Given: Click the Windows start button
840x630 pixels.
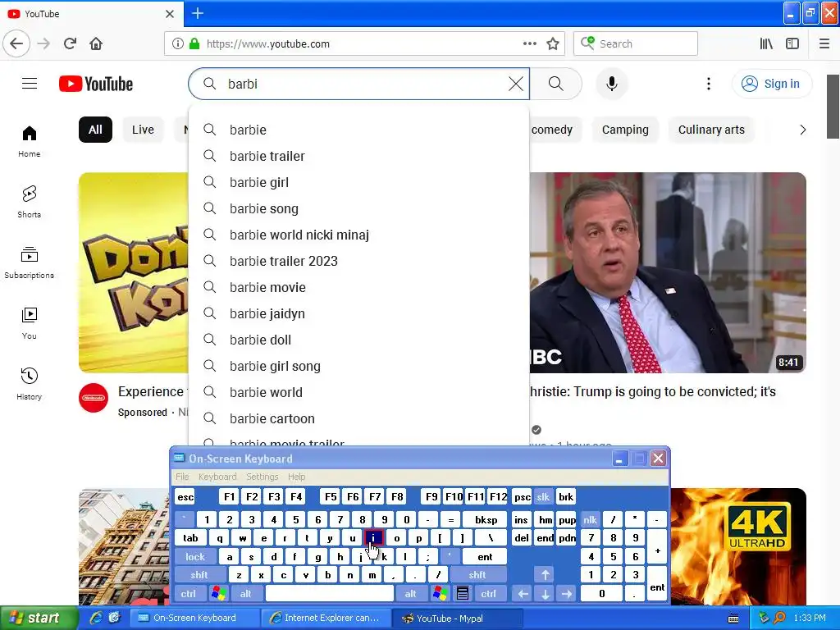Looking at the screenshot, I should coord(39,618).
